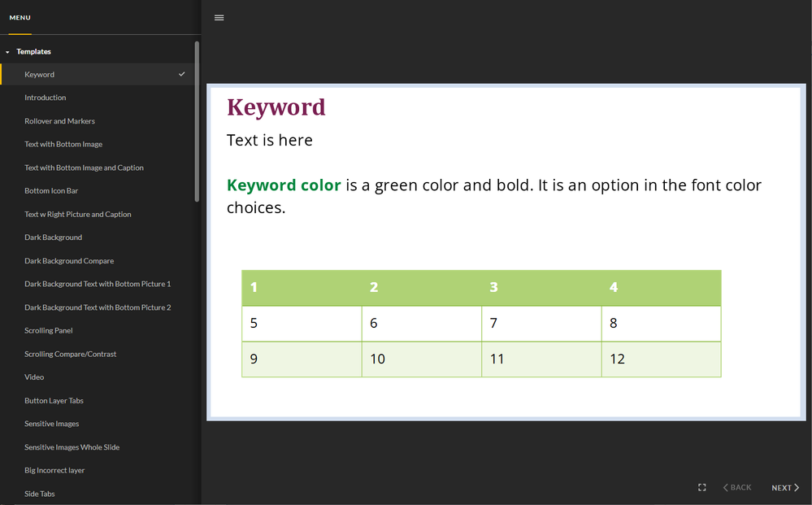Open the Introduction slide
812x505 pixels.
pos(46,98)
